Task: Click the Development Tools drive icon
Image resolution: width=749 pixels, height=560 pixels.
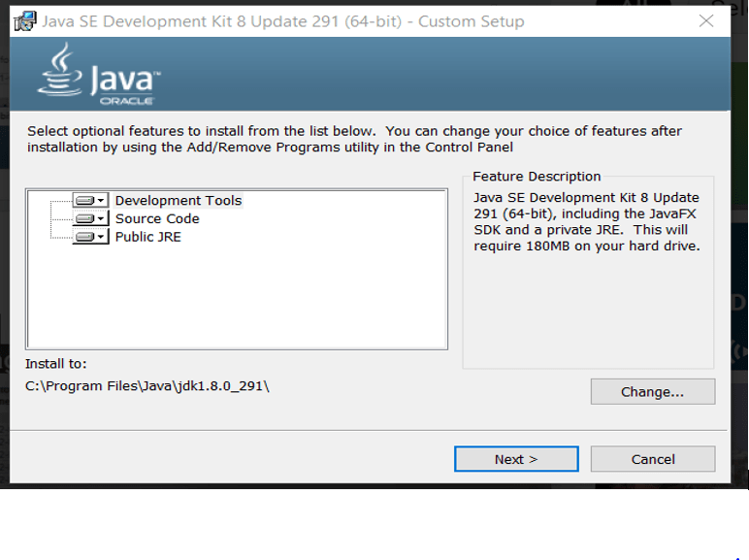Action: (x=85, y=200)
